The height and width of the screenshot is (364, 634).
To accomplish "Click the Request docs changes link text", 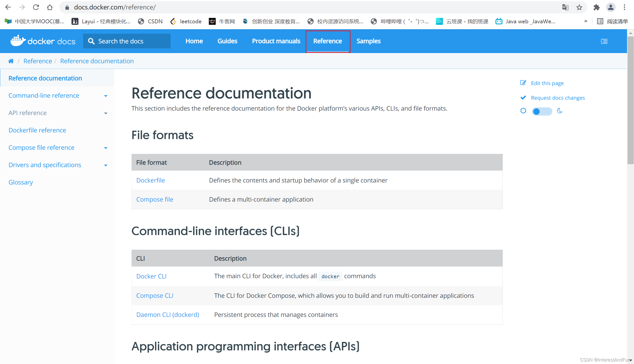I will click(x=558, y=98).
